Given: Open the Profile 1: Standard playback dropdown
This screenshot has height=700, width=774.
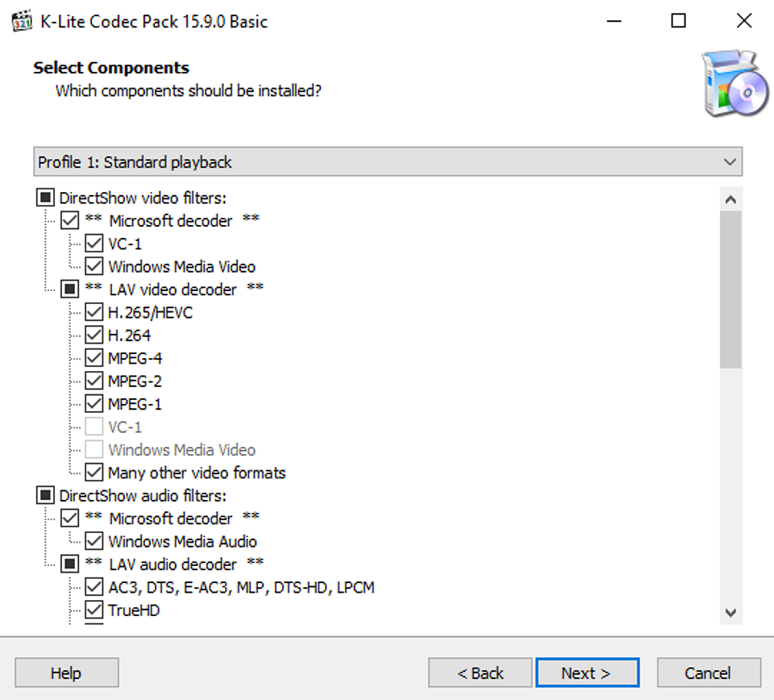Looking at the screenshot, I should (x=388, y=161).
